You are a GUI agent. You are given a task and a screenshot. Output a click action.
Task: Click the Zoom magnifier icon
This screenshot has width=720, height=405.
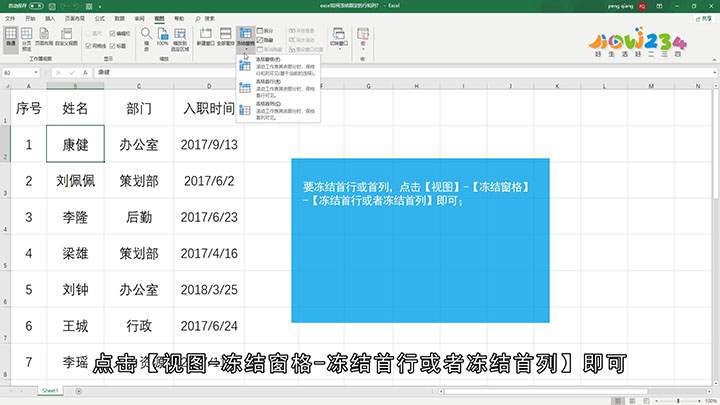pos(146,39)
